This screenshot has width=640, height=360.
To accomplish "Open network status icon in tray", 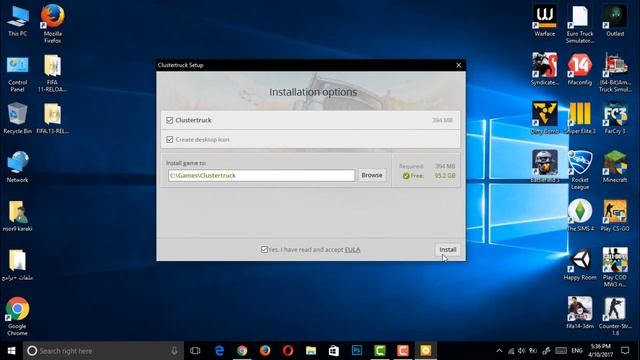I will [511, 351].
